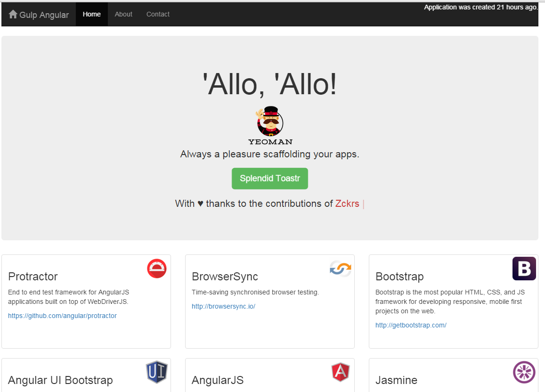
Task: Click the Protractor card heading
Action: [33, 277]
